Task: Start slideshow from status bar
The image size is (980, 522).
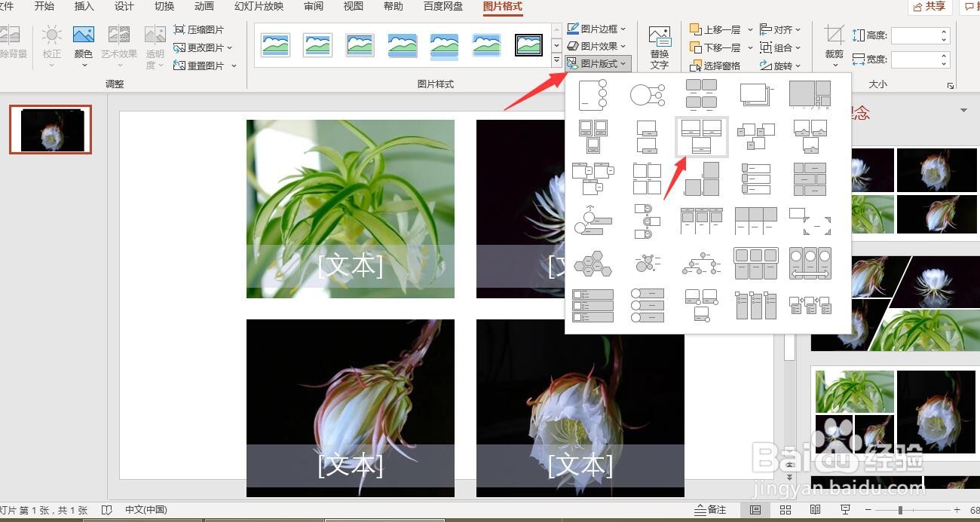Action: (845, 510)
